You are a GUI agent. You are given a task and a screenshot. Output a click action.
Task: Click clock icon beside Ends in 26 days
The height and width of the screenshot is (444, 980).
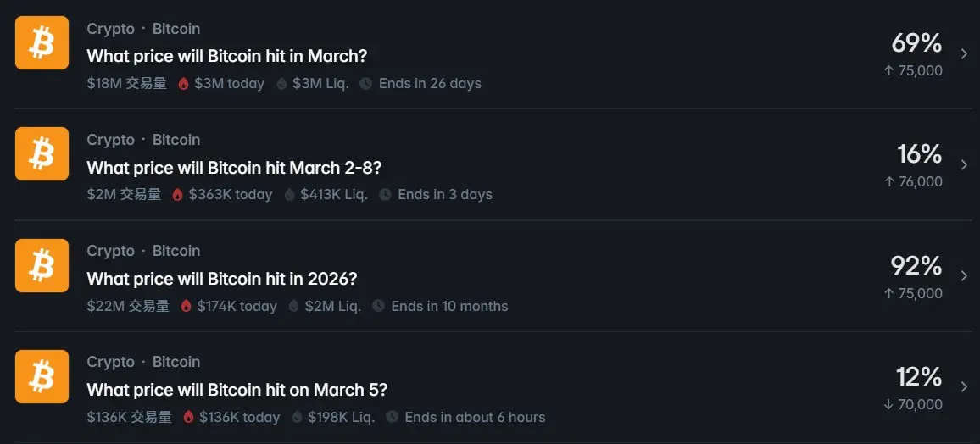(x=366, y=84)
